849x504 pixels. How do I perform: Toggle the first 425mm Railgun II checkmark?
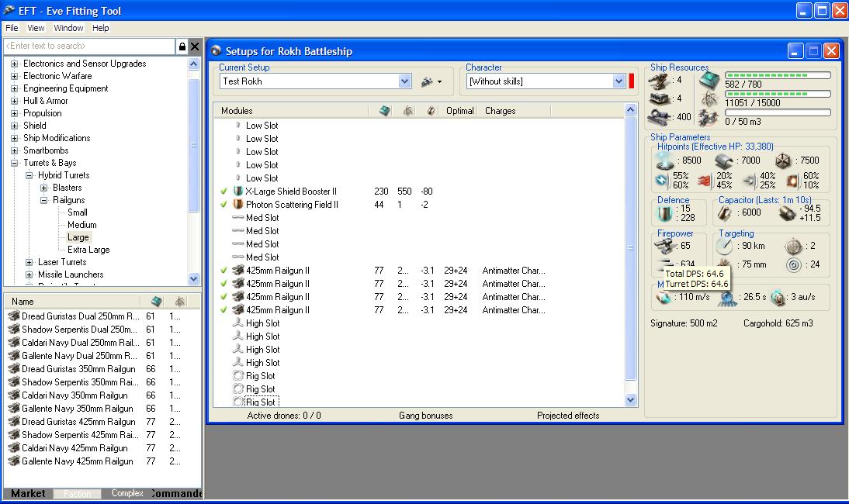pyautogui.click(x=224, y=271)
